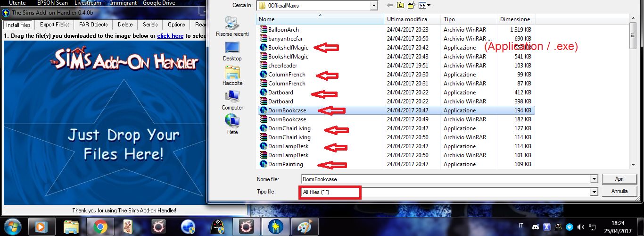The image size is (644, 236).
Task: Click the file list scroll up arrow
Action: pos(633,19)
